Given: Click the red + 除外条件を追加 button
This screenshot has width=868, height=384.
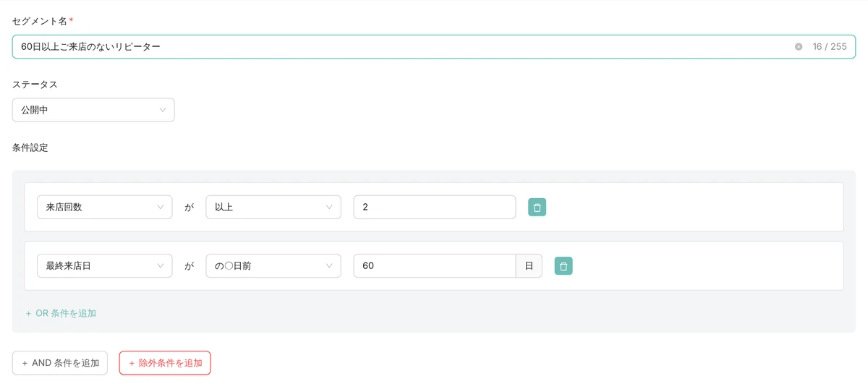Looking at the screenshot, I should tap(165, 363).
